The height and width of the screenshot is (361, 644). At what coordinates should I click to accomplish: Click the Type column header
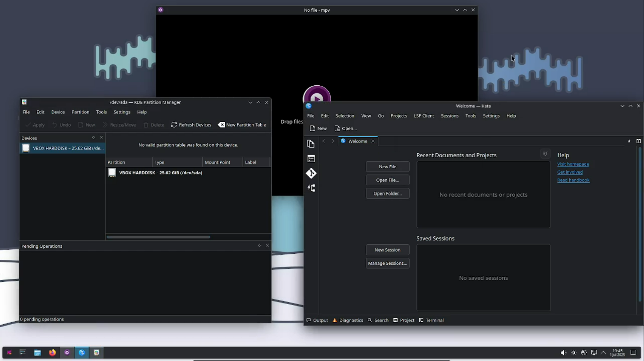click(177, 162)
